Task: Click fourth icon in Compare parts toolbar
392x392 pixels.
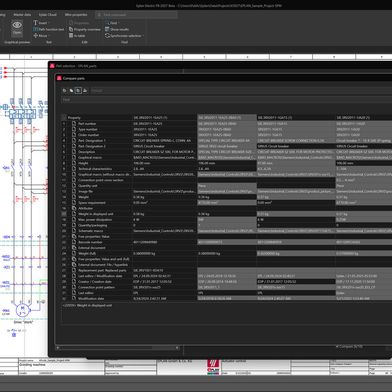Action: [x=85, y=90]
